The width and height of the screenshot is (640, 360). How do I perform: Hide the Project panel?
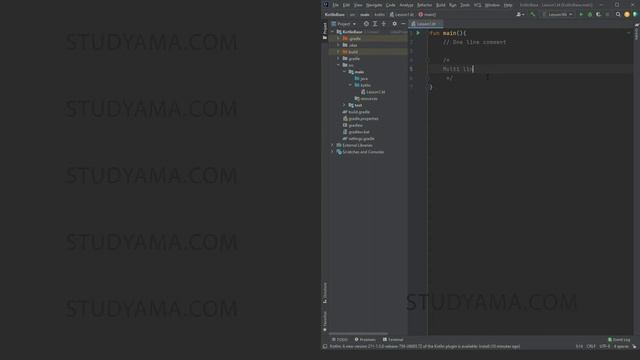click(x=403, y=24)
